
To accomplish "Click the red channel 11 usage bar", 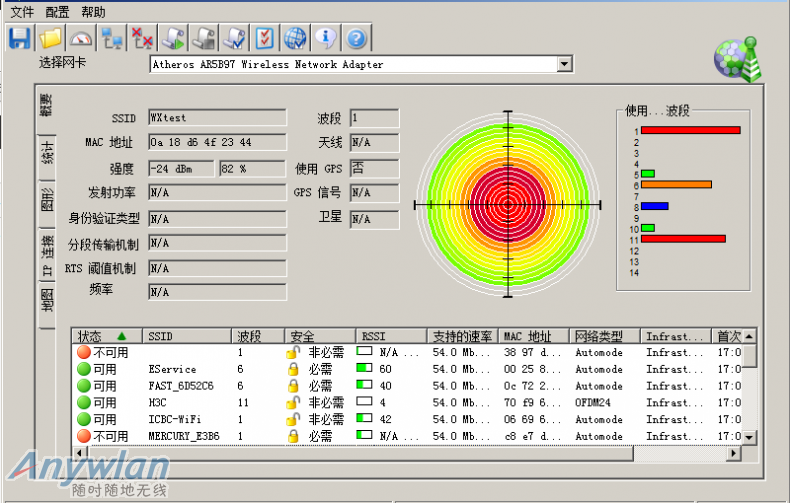I will (x=683, y=239).
